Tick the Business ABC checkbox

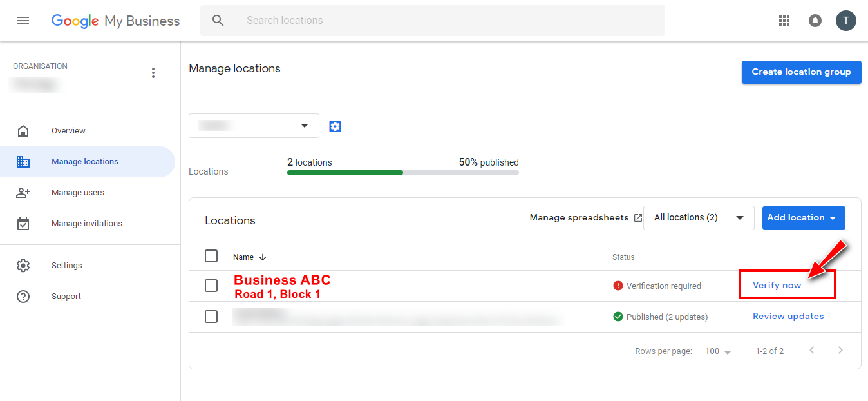pos(211,286)
